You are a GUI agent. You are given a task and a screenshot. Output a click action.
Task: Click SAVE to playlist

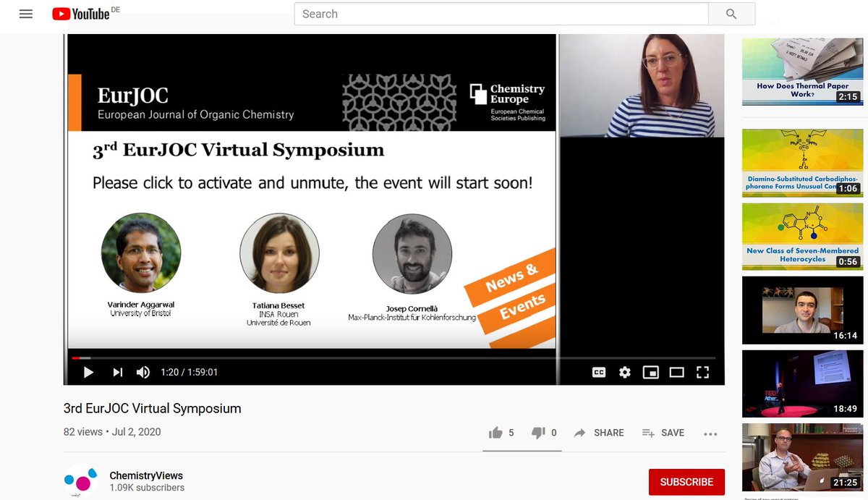(663, 433)
